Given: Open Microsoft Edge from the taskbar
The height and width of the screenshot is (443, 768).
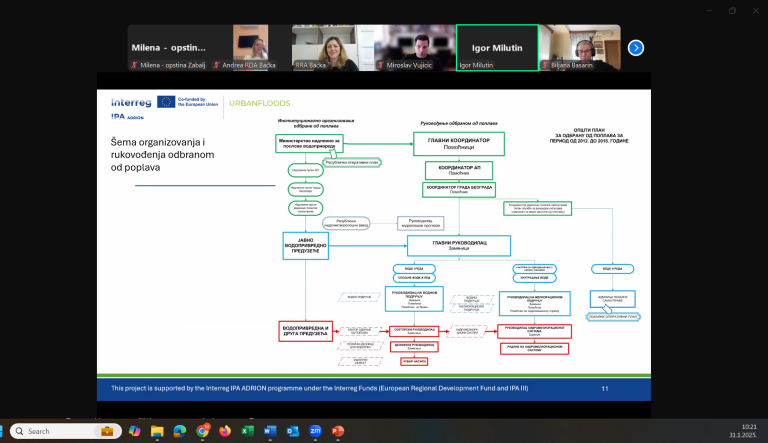Looking at the screenshot, I should click(180, 431).
